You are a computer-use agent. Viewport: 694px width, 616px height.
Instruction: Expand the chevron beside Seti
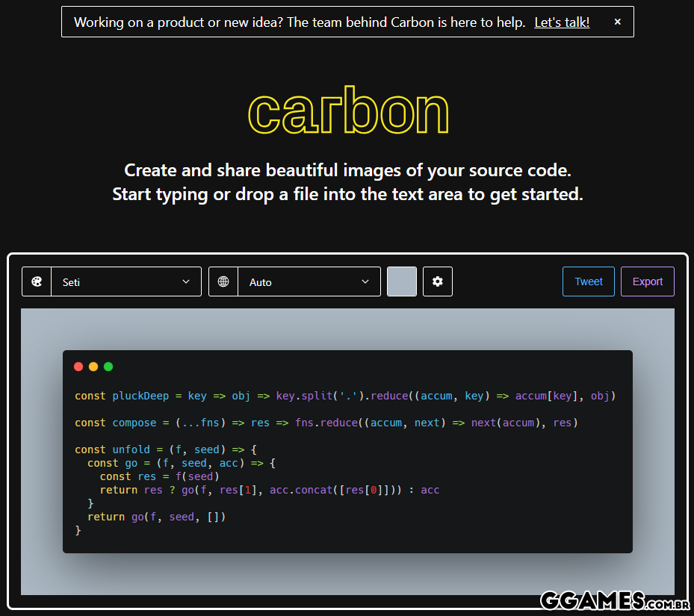[x=186, y=281]
